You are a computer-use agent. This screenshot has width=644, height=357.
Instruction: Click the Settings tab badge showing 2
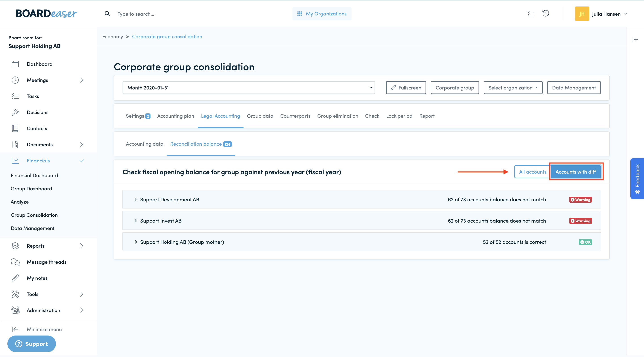pos(148,116)
